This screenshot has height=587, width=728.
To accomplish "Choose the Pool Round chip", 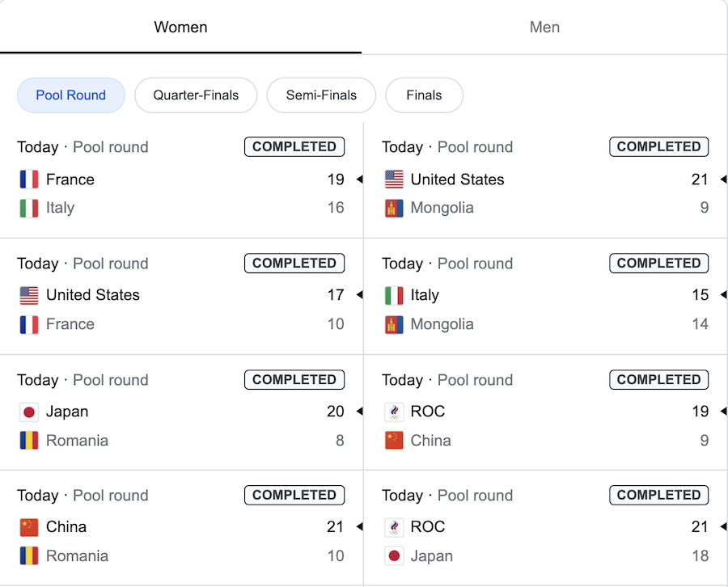I will coord(71,95).
